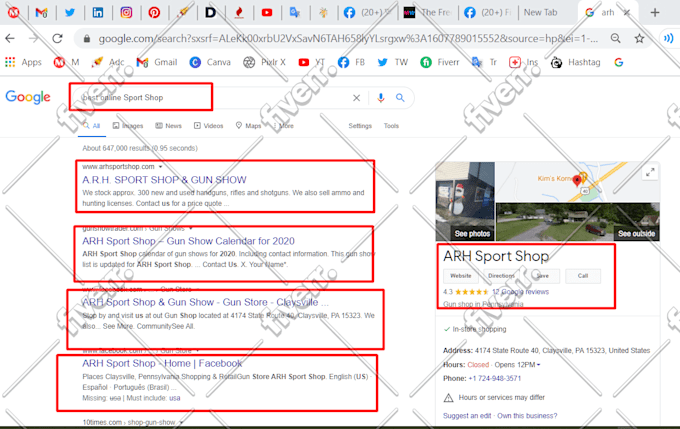The height and width of the screenshot is (429, 680).
Task: Switch to the LinkedIn browser tab
Action: click(x=98, y=13)
